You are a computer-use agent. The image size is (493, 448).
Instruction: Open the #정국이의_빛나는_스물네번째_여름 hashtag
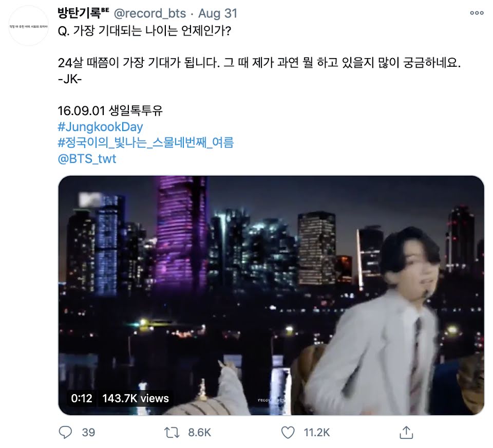pos(146,143)
